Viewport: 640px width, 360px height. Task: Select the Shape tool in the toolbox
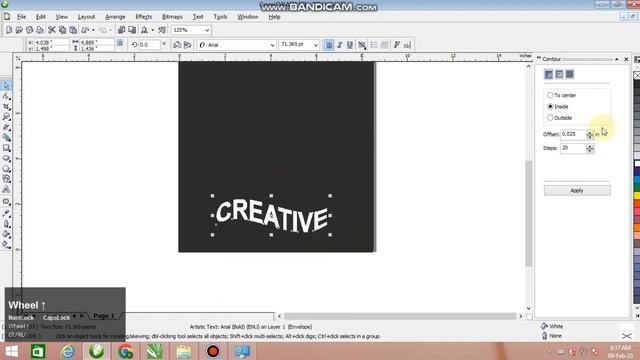[6, 96]
